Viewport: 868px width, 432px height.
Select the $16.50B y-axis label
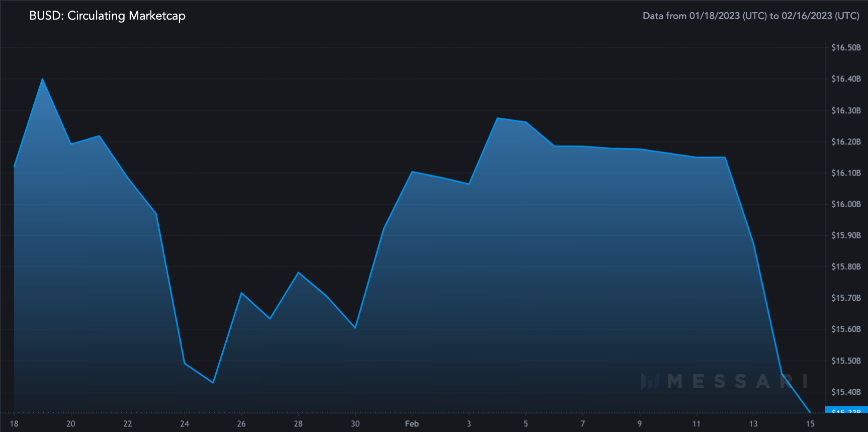(x=846, y=48)
